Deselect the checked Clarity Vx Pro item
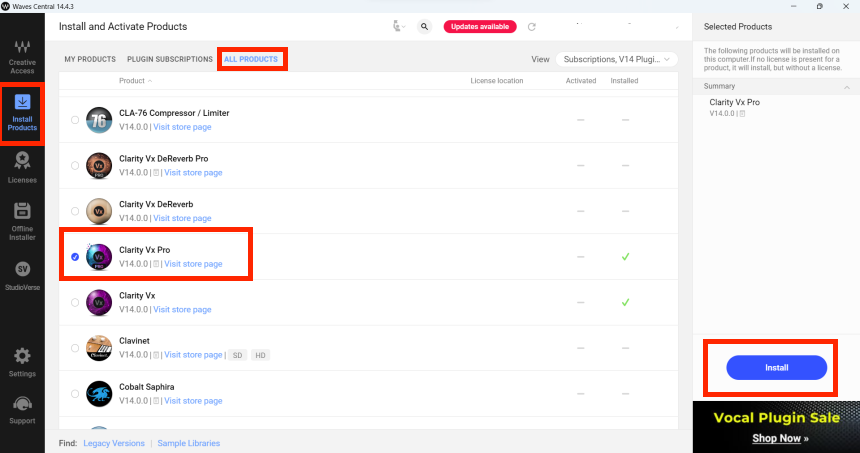Screen dimensions: 860x453 pos(75,257)
